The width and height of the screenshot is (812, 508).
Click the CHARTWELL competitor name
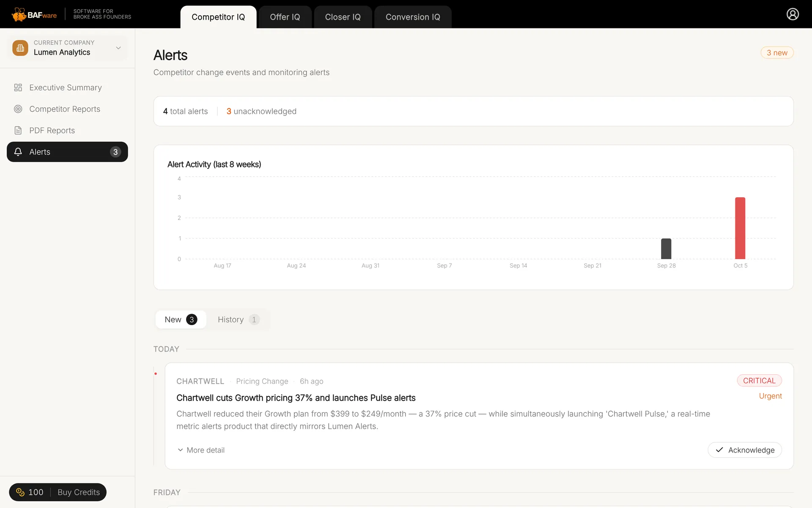pyautogui.click(x=200, y=381)
